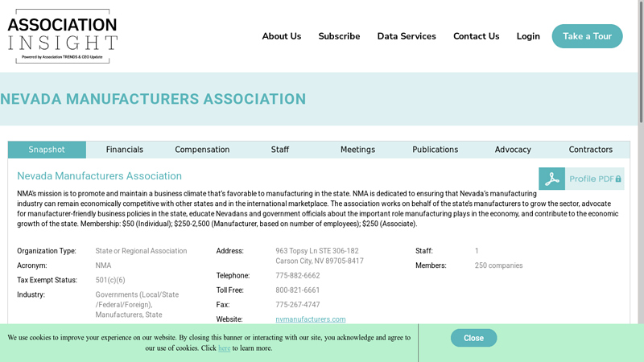Click the Profile PDF lock icon
644x362 pixels.
[x=618, y=179]
